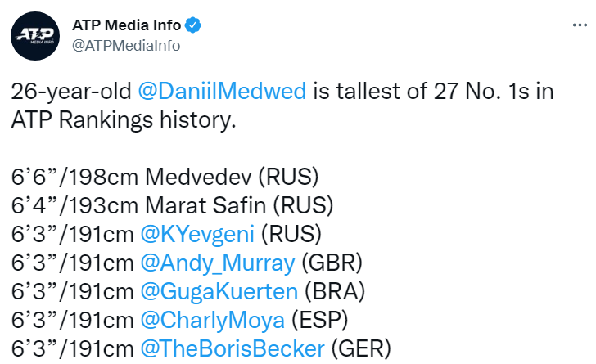596x364 pixels.
Task: Open the @TheBorisBecker profile link
Action: point(233,348)
